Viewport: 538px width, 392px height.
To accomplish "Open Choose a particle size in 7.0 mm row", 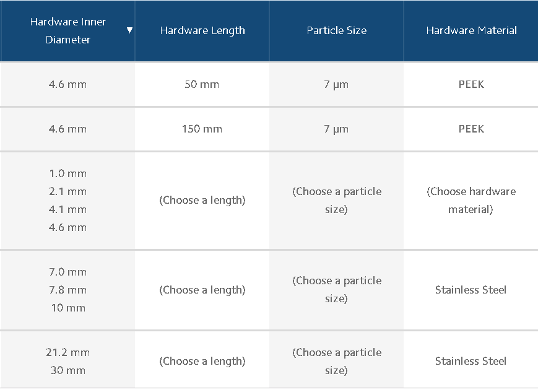I will [x=337, y=290].
